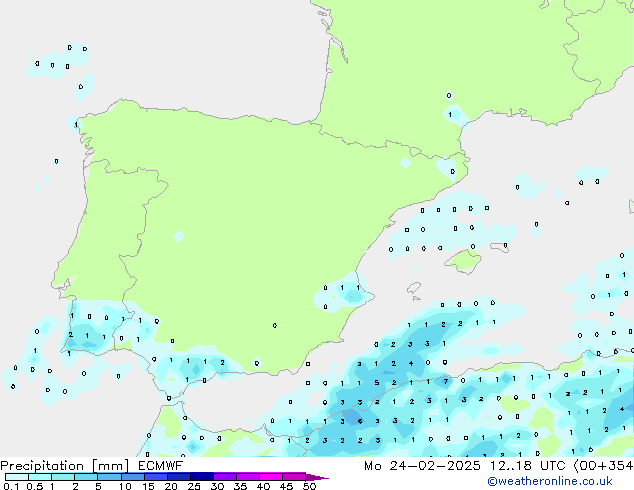Click the legend label '40'

coord(263,486)
